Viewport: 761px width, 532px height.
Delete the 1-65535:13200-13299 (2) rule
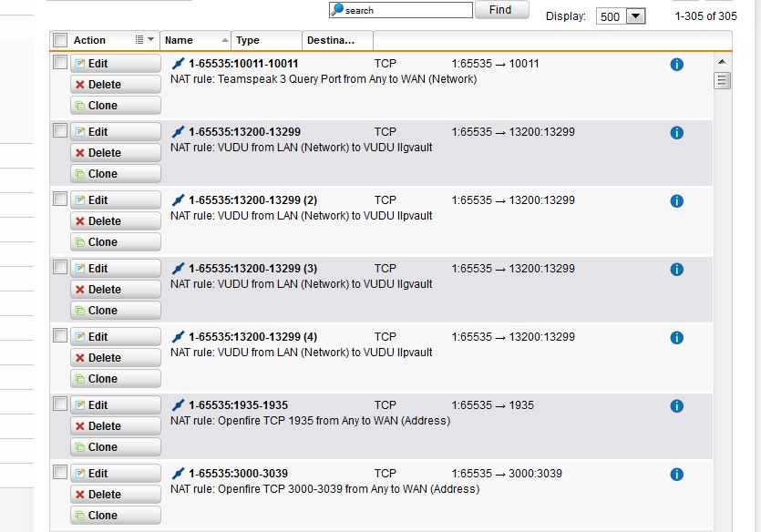pos(116,221)
